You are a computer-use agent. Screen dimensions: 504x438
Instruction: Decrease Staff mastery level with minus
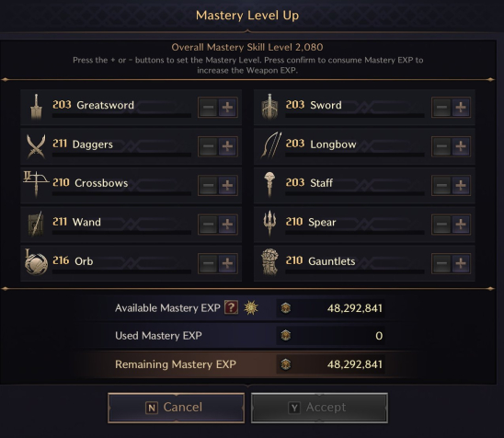[441, 185]
